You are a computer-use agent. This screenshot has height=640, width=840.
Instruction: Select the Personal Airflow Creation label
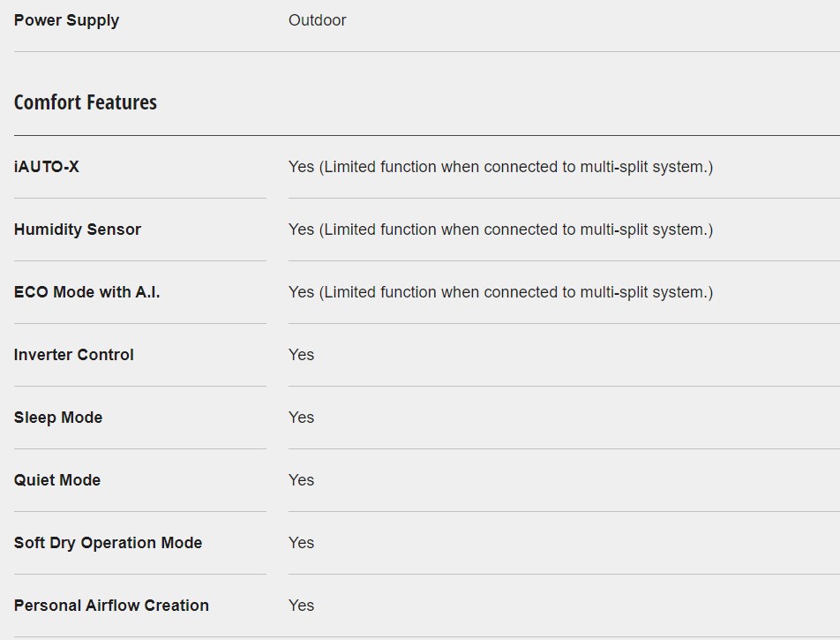pyautogui.click(x=111, y=606)
